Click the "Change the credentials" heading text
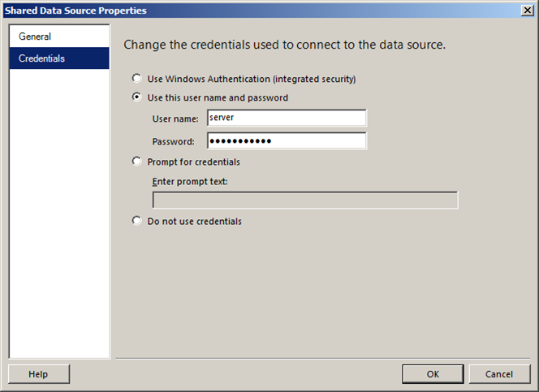This screenshot has height=392, width=539. coord(284,45)
